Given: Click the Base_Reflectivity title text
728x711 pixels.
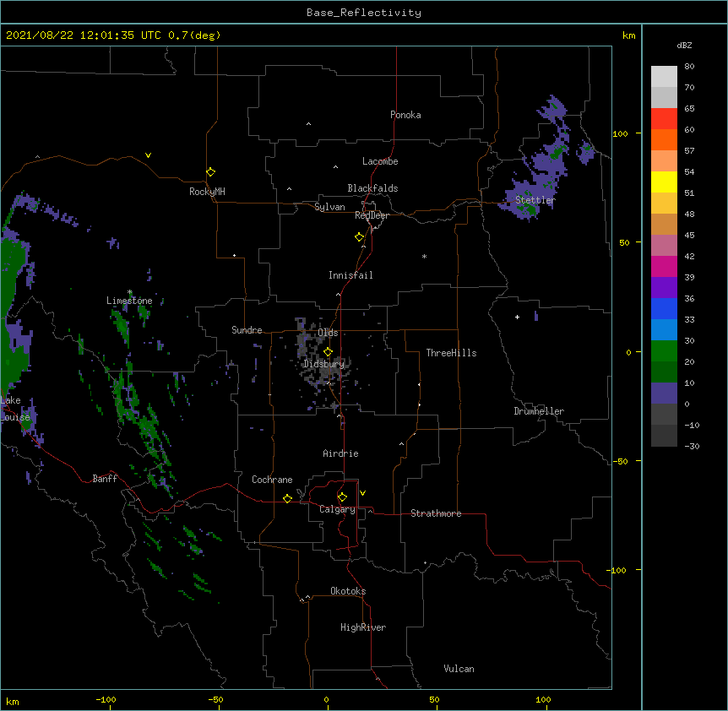Looking at the screenshot, I should [x=364, y=13].
